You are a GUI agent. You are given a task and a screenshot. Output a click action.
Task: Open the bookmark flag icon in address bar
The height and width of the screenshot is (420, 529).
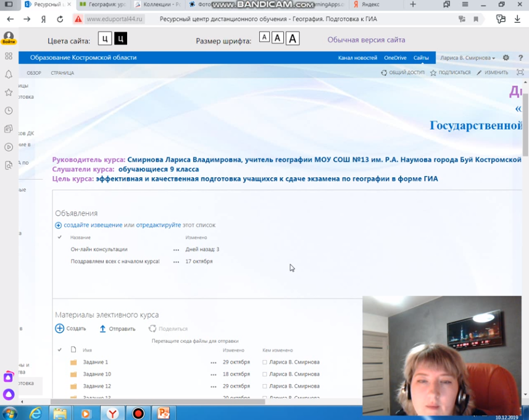(476, 19)
